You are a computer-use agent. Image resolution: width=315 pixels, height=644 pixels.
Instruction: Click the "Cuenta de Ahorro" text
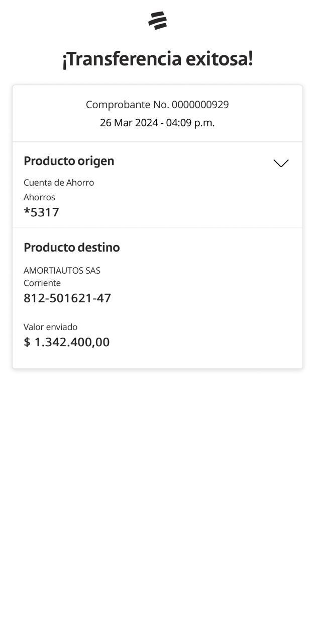[x=59, y=183]
